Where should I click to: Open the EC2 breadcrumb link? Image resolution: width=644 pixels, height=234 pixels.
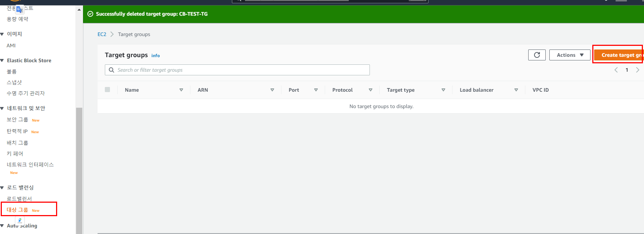coord(102,34)
